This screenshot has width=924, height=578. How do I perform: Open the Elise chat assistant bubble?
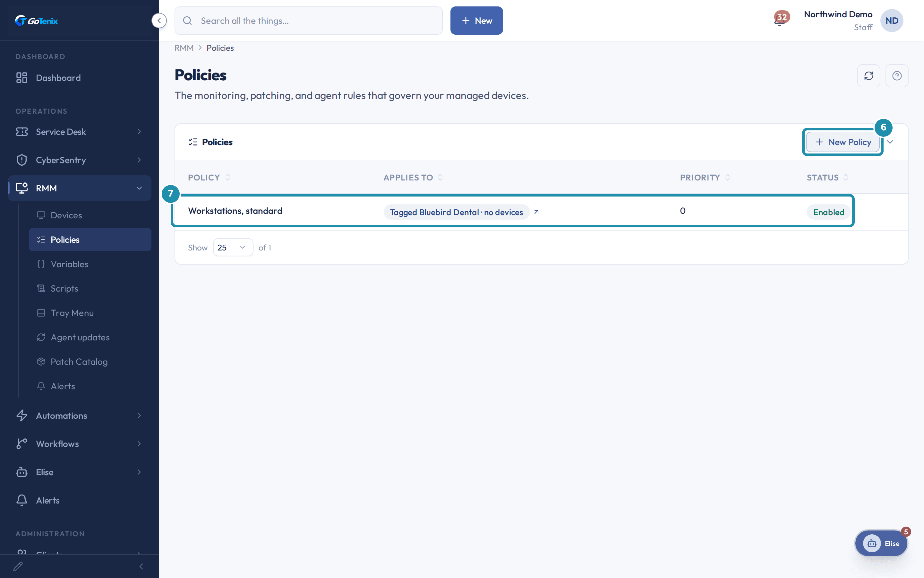(881, 543)
